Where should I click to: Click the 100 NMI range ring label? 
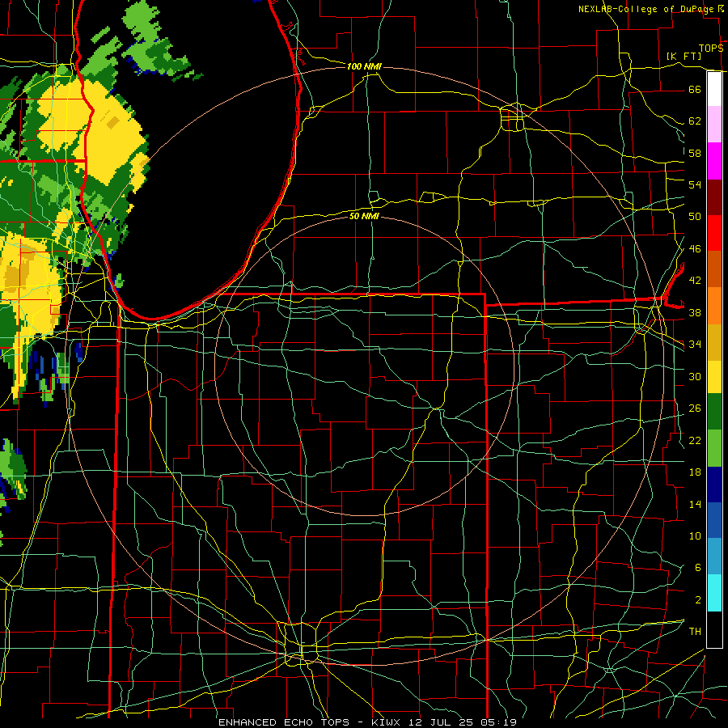pos(364,66)
